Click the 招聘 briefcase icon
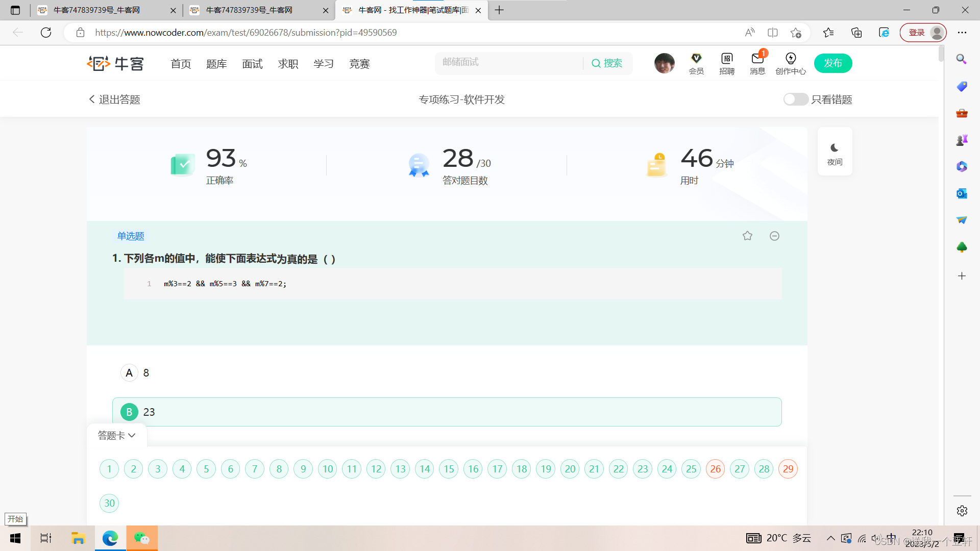 (726, 62)
